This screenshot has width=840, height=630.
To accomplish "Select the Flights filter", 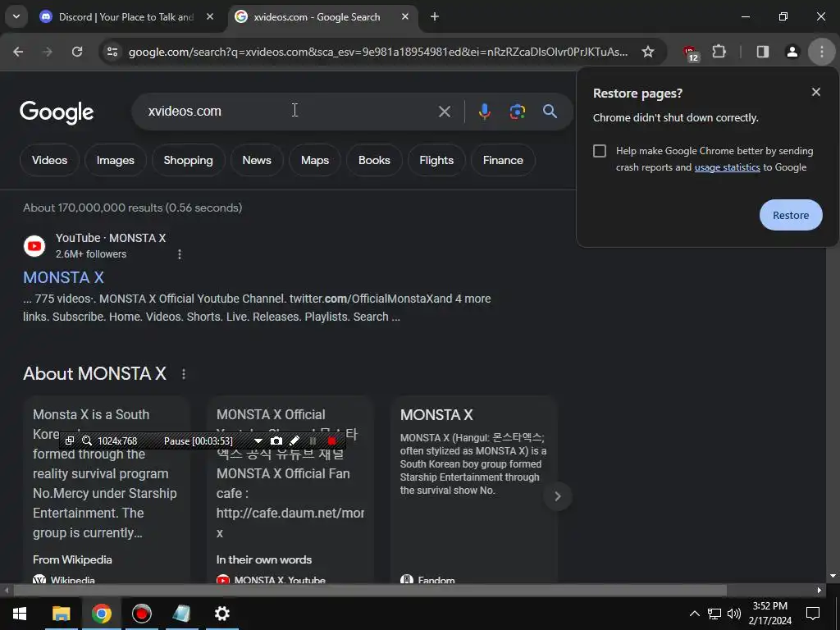I will 436,160.
